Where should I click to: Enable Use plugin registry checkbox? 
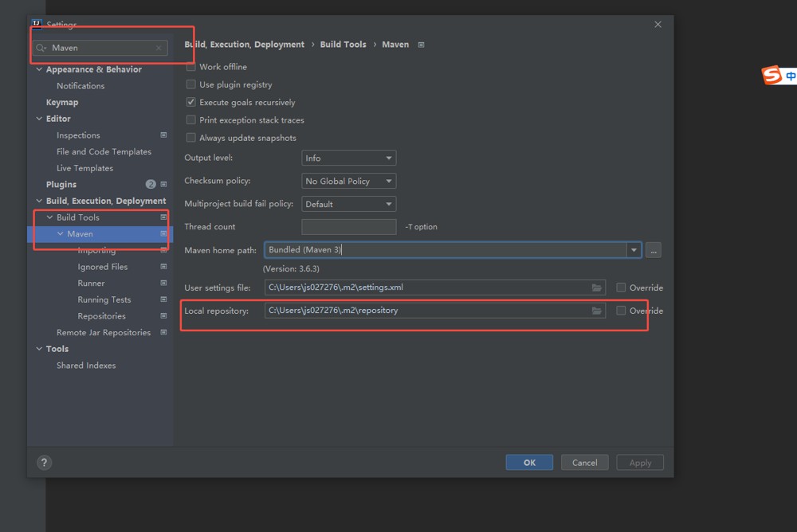190,84
